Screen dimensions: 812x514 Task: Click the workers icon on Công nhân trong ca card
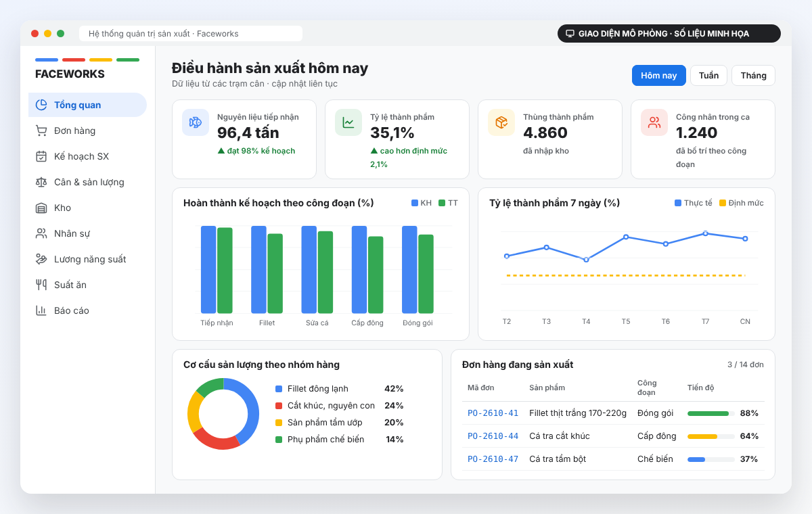click(x=654, y=122)
